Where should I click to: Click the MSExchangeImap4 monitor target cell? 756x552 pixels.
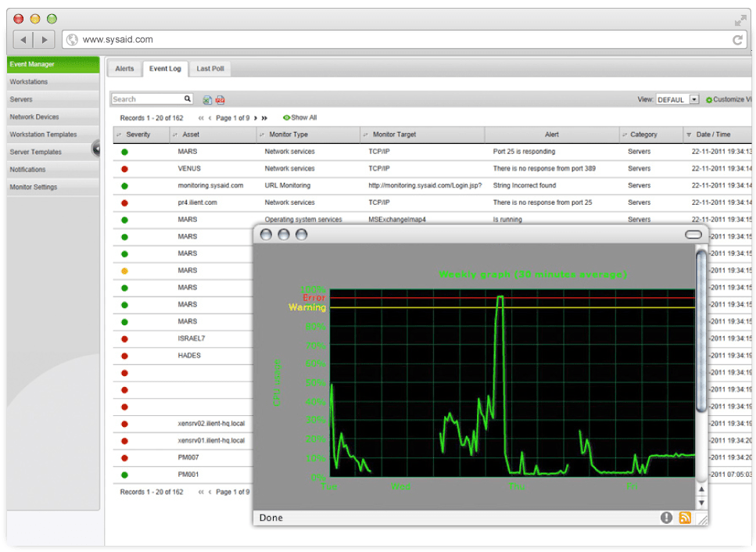397,220
